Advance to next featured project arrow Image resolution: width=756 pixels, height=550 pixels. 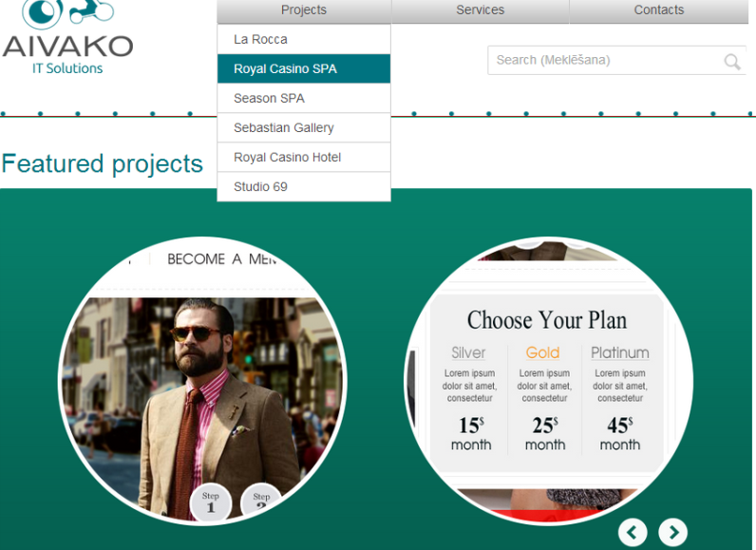tap(673, 533)
